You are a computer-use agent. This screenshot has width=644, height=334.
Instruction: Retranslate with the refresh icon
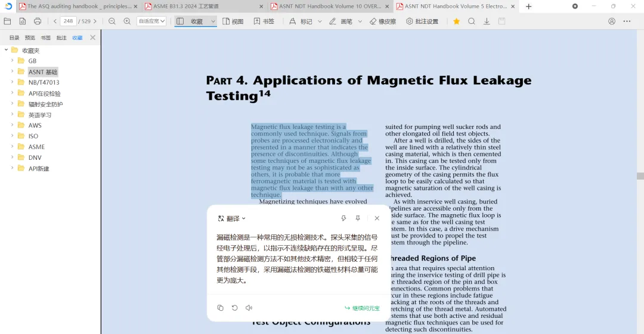click(x=234, y=308)
